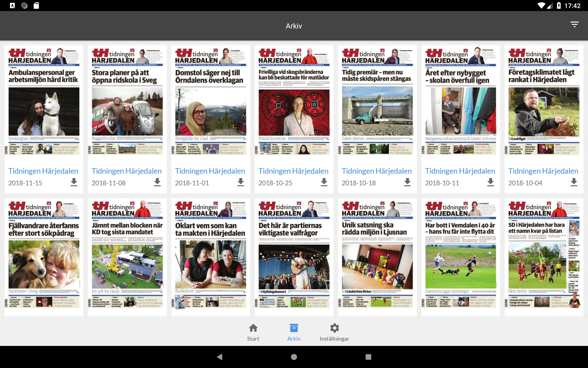Download the 2018-10-25 issue
Viewport: 588px width, 368px height.
[324, 182]
